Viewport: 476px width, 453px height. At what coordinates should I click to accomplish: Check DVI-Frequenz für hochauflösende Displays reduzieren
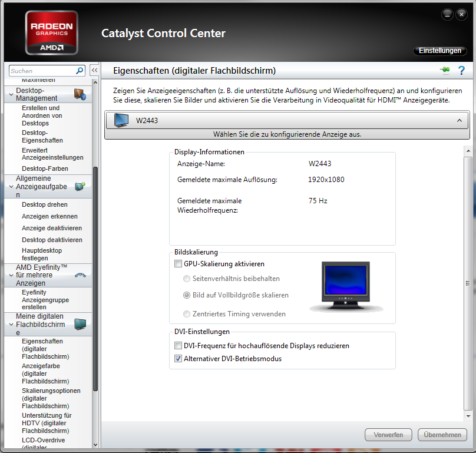click(x=178, y=346)
